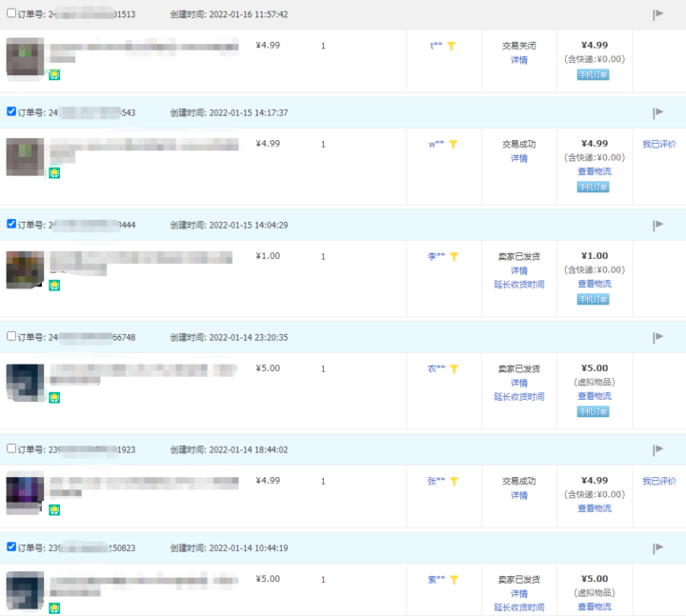686x616 pixels.
Task: Click the funnel icon next to buyer 索**
Action: (454, 579)
